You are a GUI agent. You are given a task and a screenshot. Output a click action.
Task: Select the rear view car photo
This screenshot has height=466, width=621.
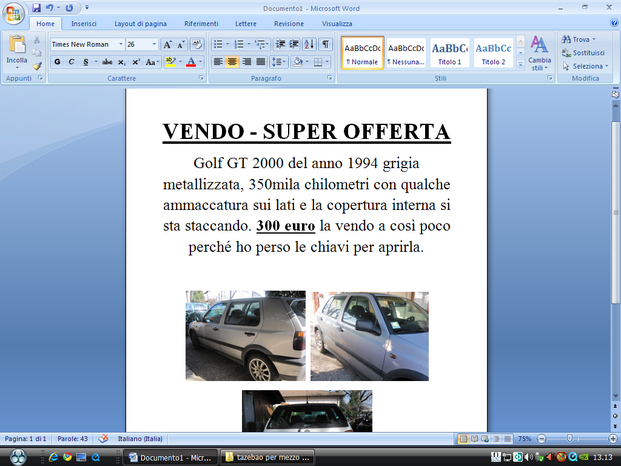(x=307, y=411)
